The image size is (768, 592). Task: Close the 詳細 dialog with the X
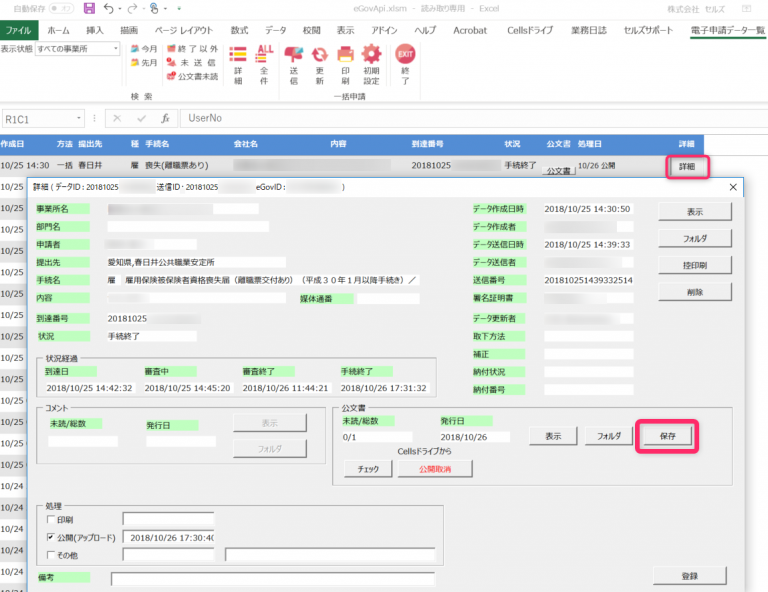click(x=733, y=187)
